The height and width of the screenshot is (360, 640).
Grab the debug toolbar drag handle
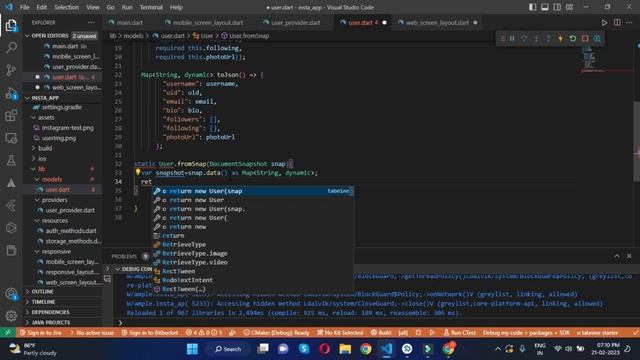point(502,38)
